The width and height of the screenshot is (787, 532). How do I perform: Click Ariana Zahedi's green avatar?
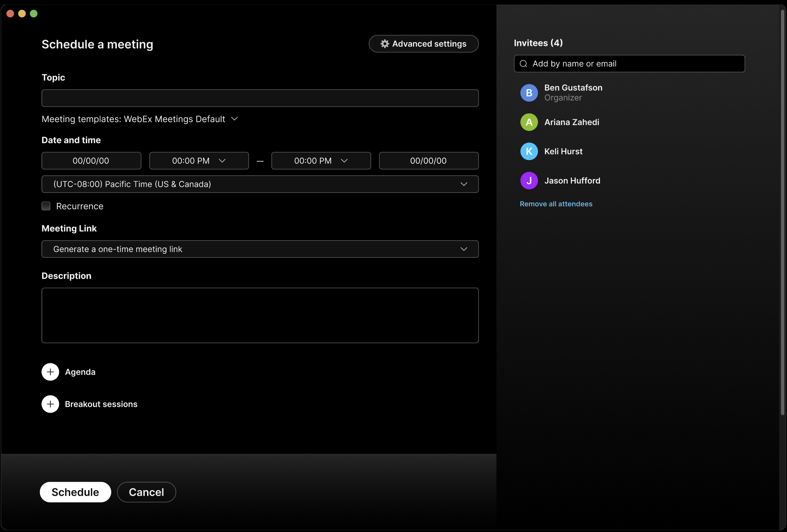529,122
